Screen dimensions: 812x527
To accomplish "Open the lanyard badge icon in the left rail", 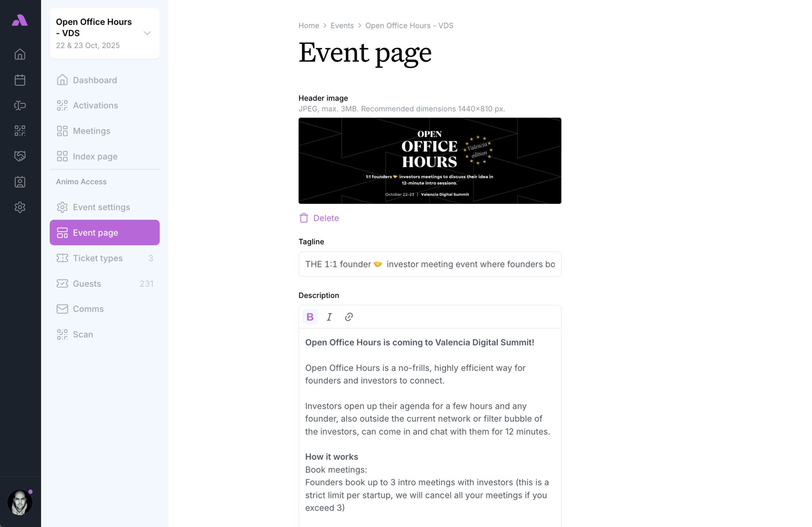I will point(20,105).
